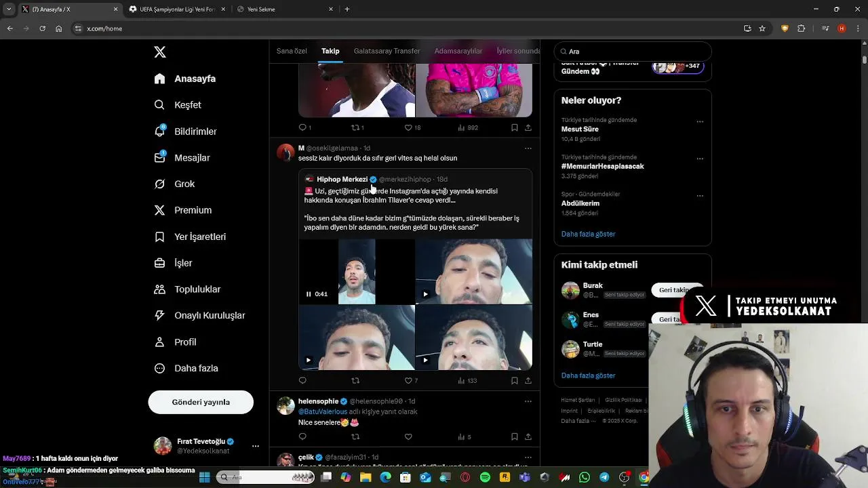Image resolution: width=868 pixels, height=488 pixels.
Task: Share helensophie's reply
Action: [528, 437]
